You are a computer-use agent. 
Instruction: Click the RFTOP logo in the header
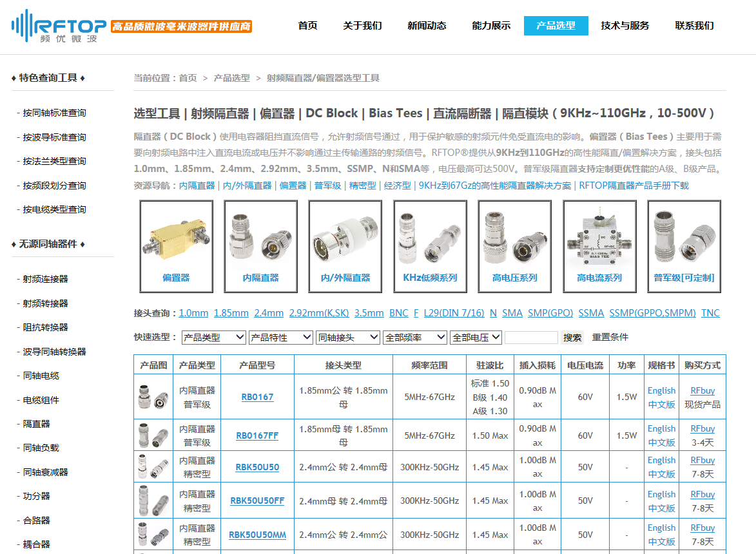(x=59, y=26)
